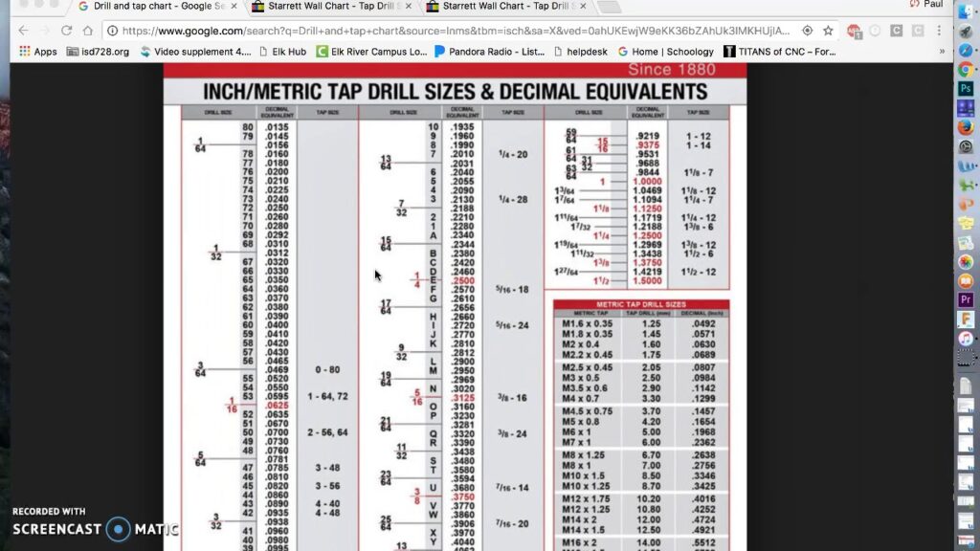Open the Chrome three-dot menu
Viewport: 980px width, 551px height.
coord(939,31)
